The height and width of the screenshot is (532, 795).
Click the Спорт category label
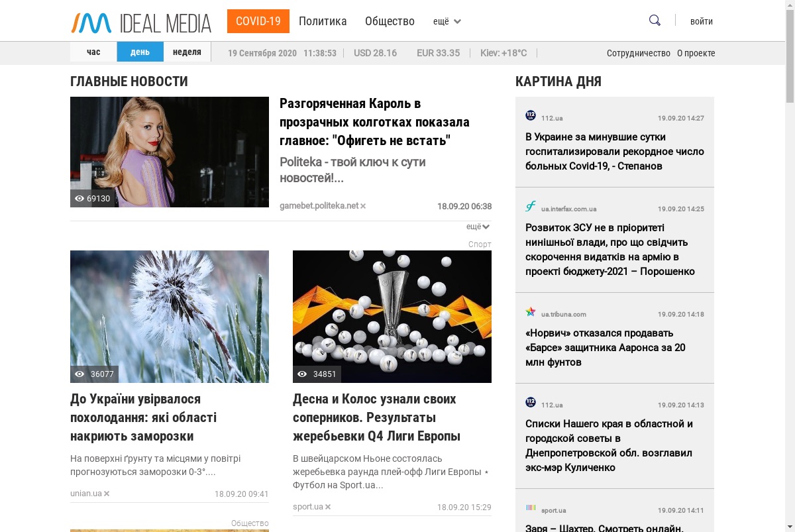(480, 244)
